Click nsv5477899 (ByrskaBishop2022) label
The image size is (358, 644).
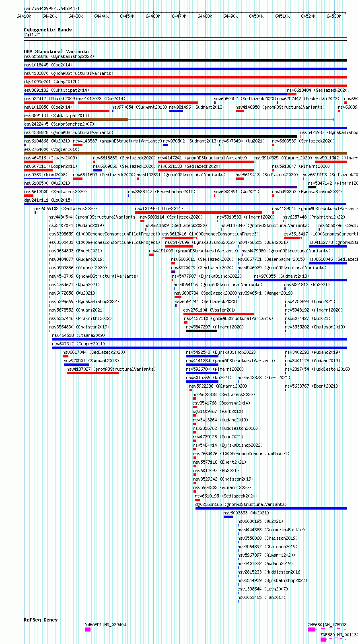(200, 242)
